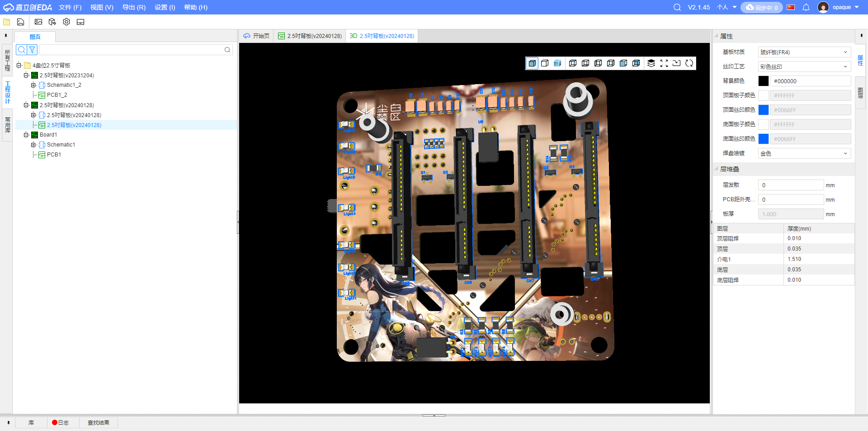
Task: Open the 查找结果 panel at the bottom
Action: 99,422
